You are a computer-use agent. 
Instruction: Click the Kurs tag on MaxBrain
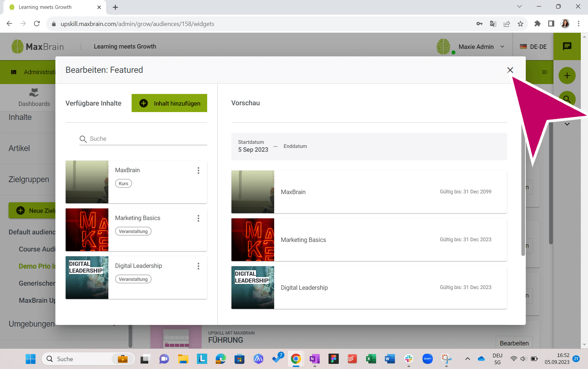(x=123, y=183)
